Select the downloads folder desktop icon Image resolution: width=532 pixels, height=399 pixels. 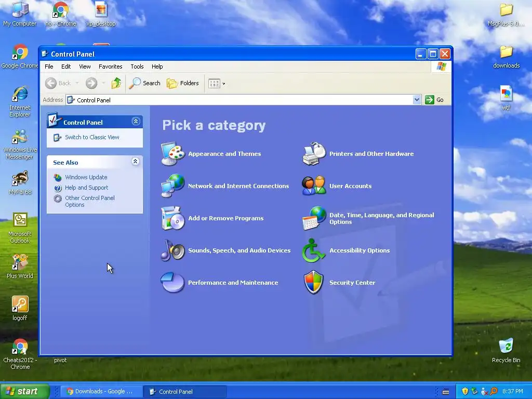pyautogui.click(x=506, y=56)
